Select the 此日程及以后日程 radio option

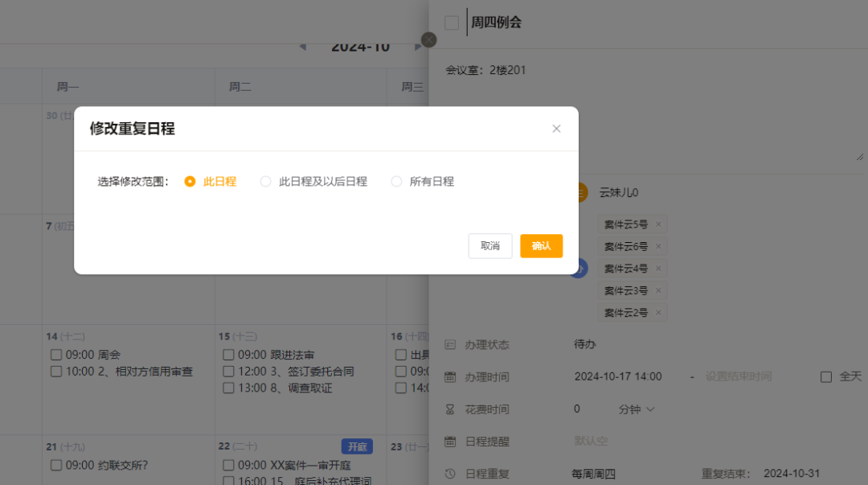pyautogui.click(x=266, y=182)
